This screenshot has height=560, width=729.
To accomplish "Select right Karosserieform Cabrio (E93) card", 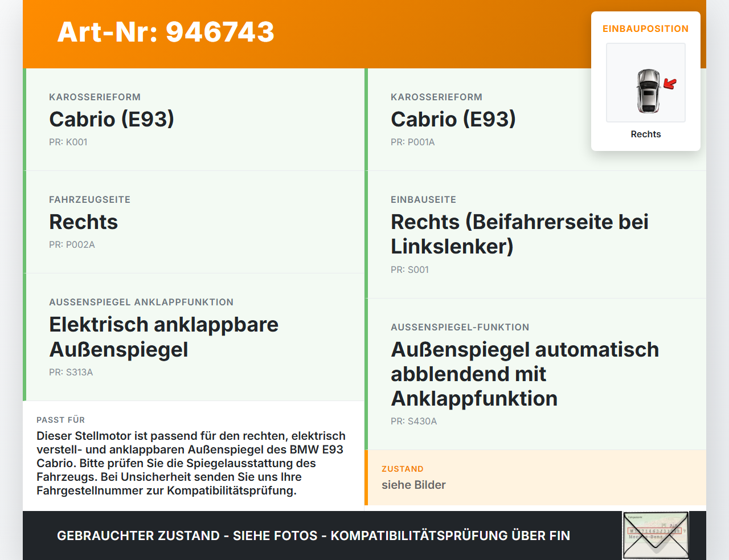I will point(535,120).
